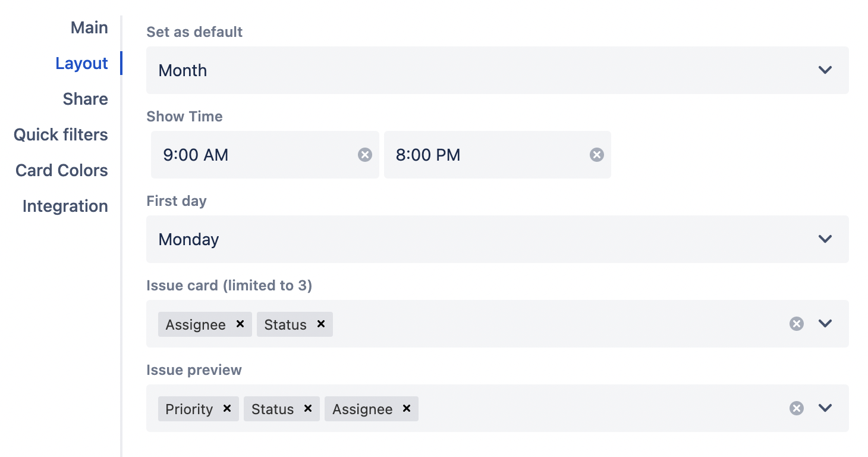Clear all Issue card fields

797,324
